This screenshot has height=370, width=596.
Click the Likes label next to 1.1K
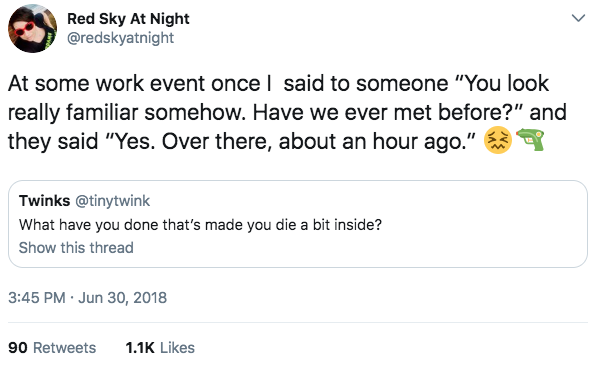click(177, 348)
